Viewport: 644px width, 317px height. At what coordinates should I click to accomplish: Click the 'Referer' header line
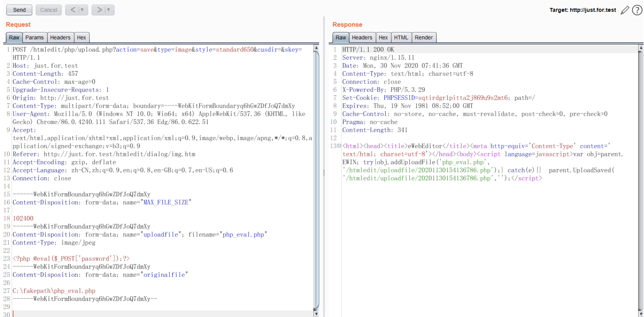(x=104, y=154)
